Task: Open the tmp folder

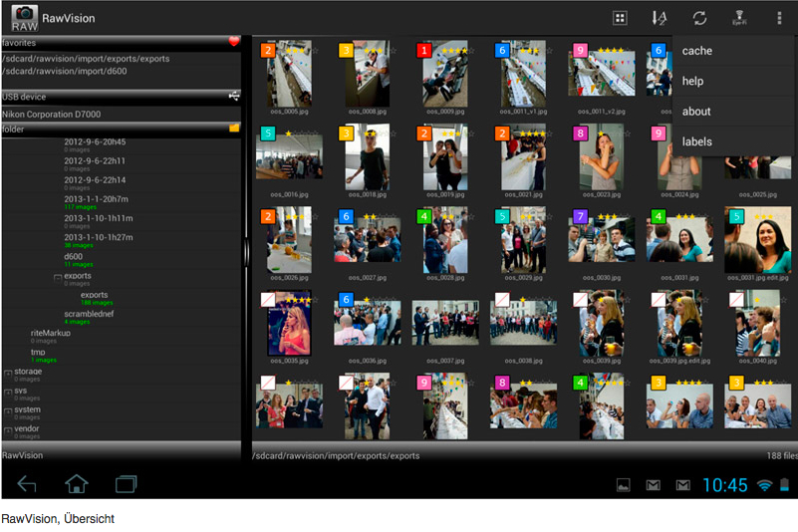Action: [43, 355]
